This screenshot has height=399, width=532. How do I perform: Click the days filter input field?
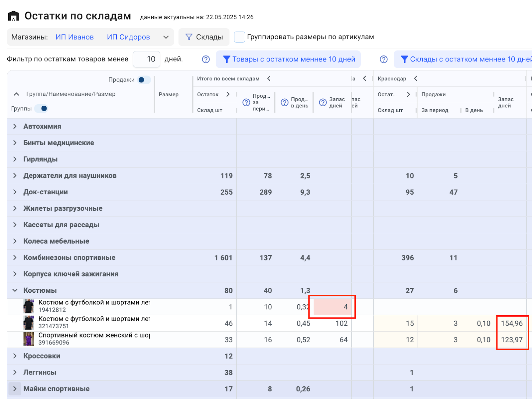[147, 59]
